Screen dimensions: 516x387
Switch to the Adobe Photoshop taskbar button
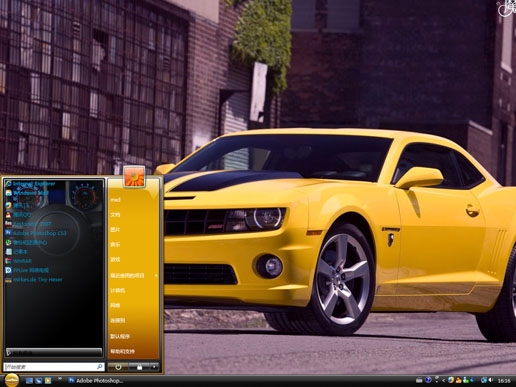coord(96,380)
